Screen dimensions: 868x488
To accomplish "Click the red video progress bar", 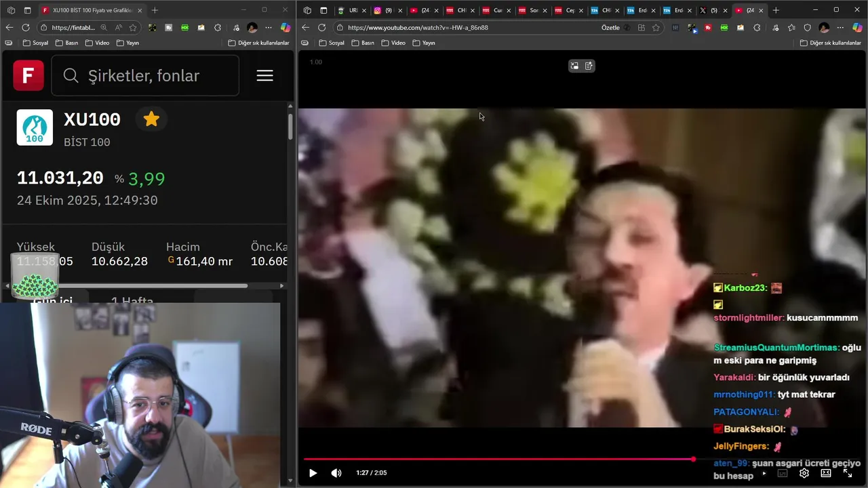I will (498, 459).
